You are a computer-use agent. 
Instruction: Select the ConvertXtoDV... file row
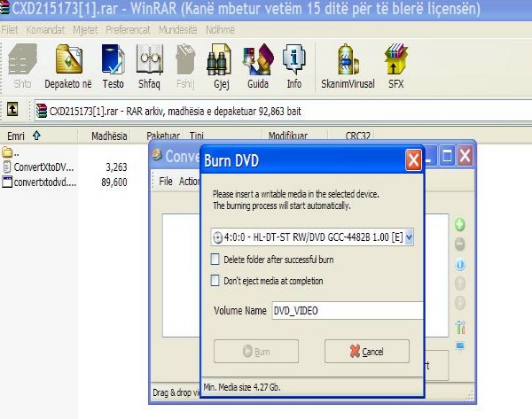tap(38, 167)
